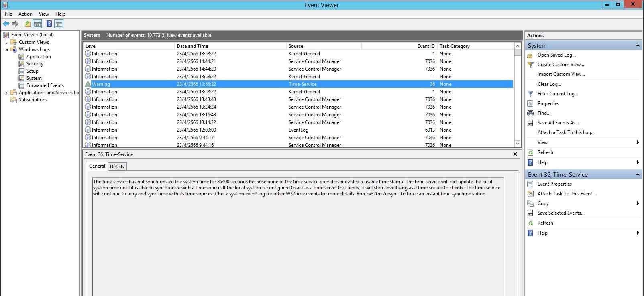Viewport: 644px width, 296px height.
Task: Sort events by Source column header
Action: [324, 46]
